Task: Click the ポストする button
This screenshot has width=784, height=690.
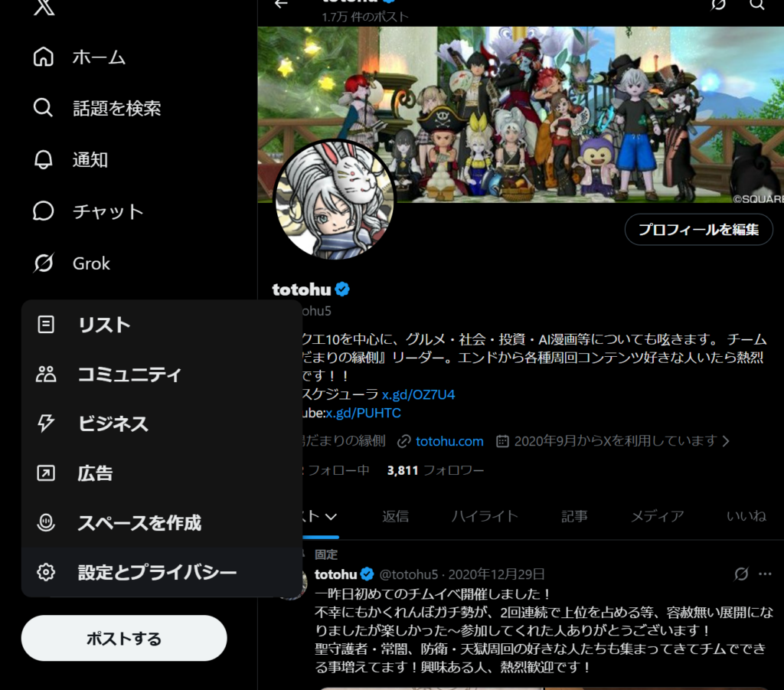Action: click(x=124, y=638)
